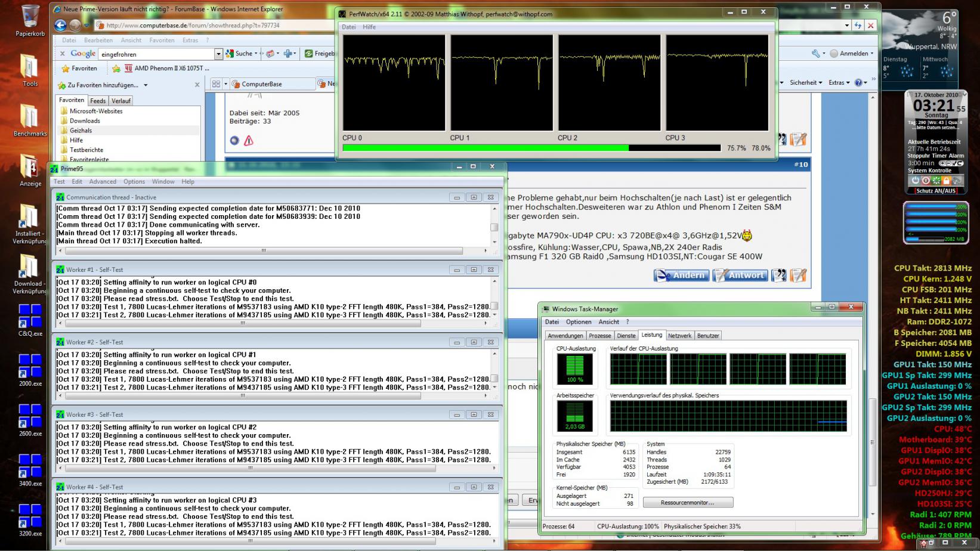
Task: Click the Ressourcenmonitor button
Action: pos(688,502)
